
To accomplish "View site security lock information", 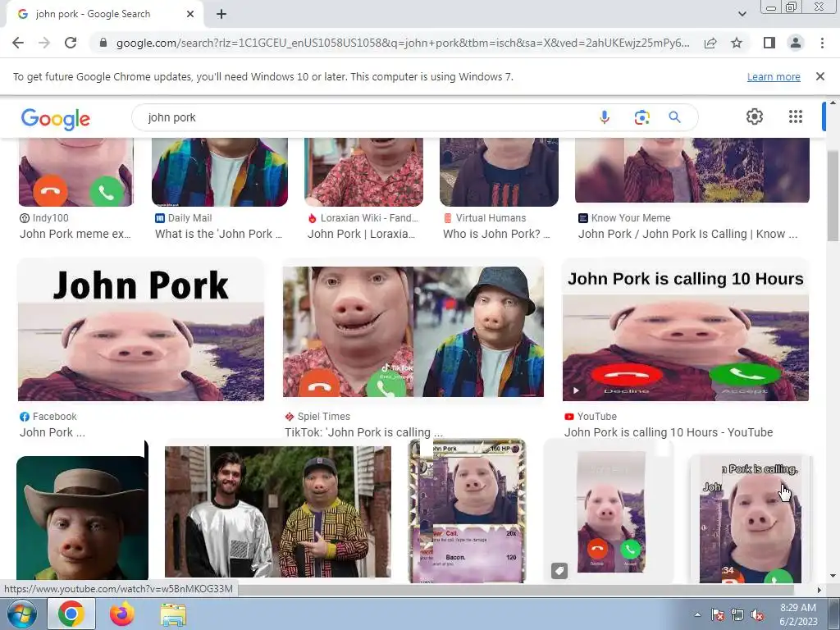I will point(103,43).
